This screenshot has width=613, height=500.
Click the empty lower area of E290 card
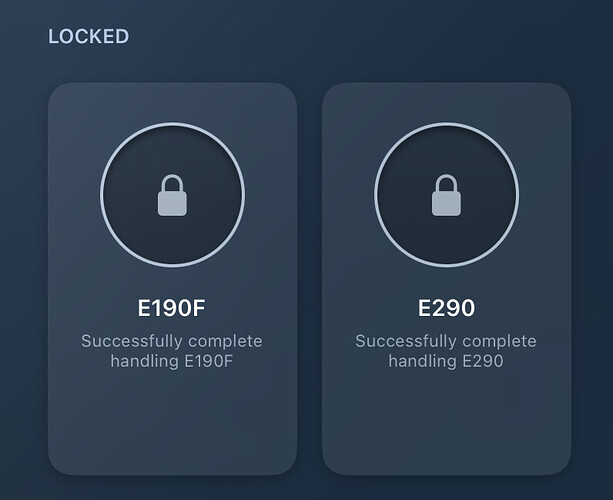[446, 422]
